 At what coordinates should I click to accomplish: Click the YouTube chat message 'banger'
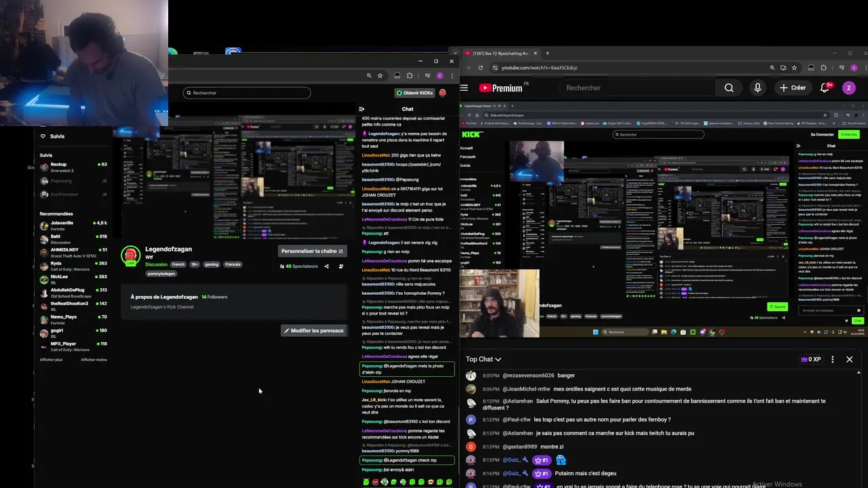pyautogui.click(x=566, y=375)
